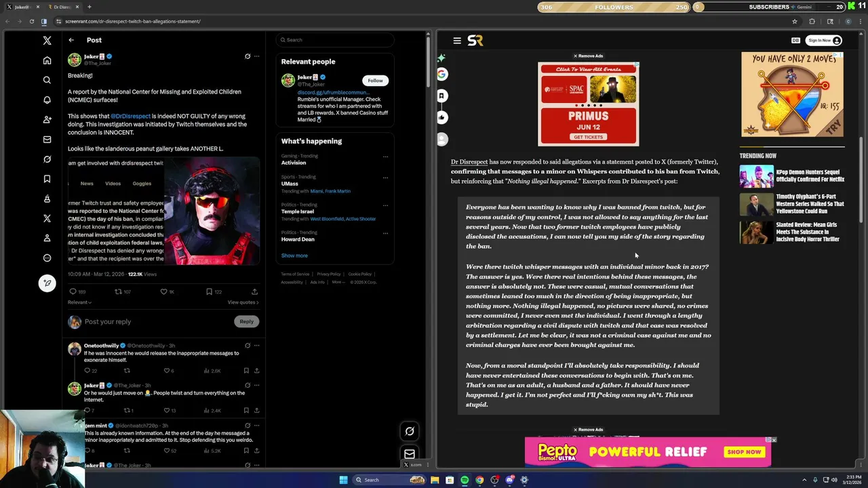Bookmark this page with the star icon
The image size is (868, 488).
(x=795, y=21)
